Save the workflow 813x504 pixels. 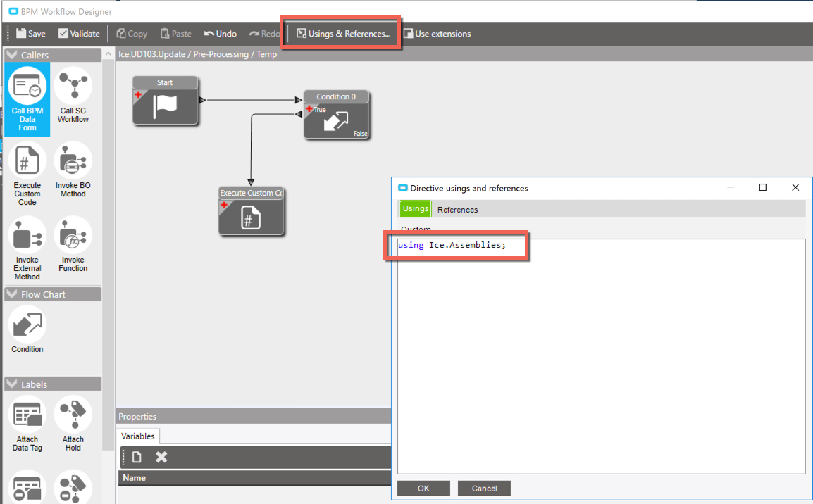[30, 33]
